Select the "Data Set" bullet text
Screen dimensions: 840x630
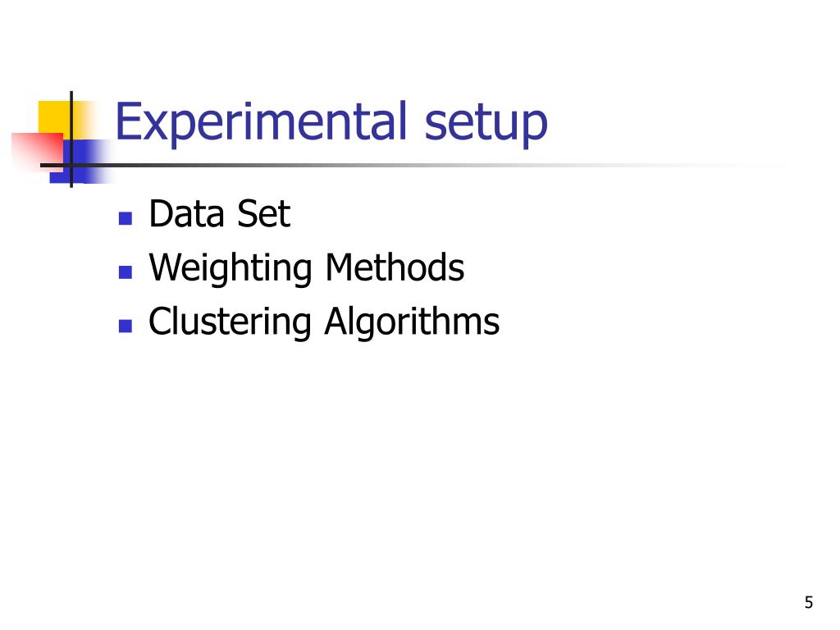(x=220, y=214)
